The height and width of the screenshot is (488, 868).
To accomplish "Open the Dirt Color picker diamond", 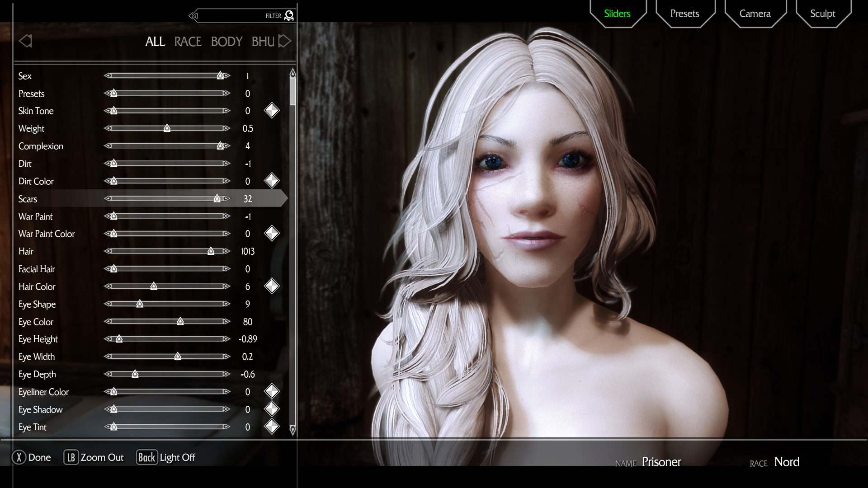I will pyautogui.click(x=272, y=181).
